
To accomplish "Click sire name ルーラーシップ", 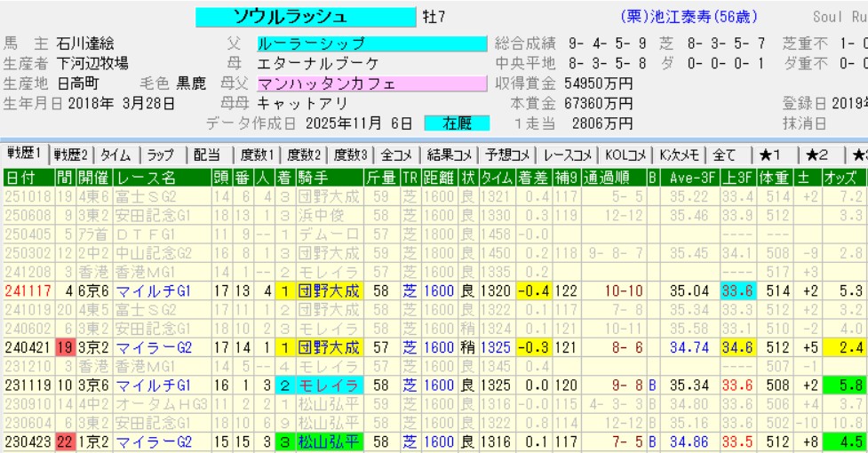I will click(x=371, y=44).
